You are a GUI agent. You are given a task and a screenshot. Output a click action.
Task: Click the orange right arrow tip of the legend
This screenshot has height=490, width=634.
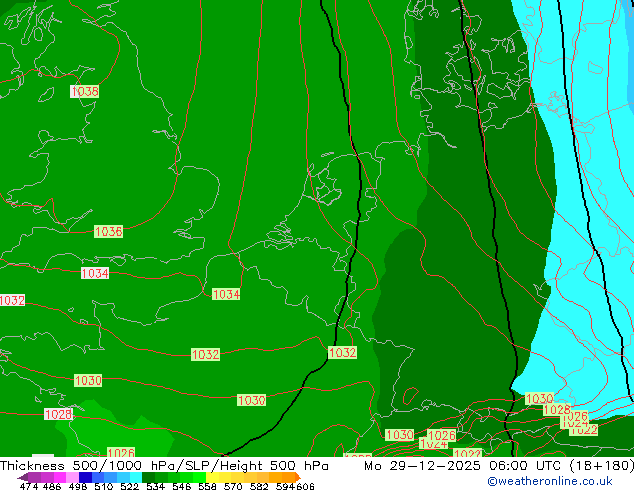point(298,477)
